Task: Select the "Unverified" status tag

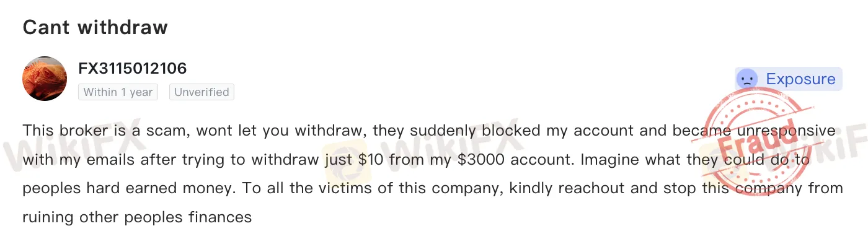Action: (201, 92)
